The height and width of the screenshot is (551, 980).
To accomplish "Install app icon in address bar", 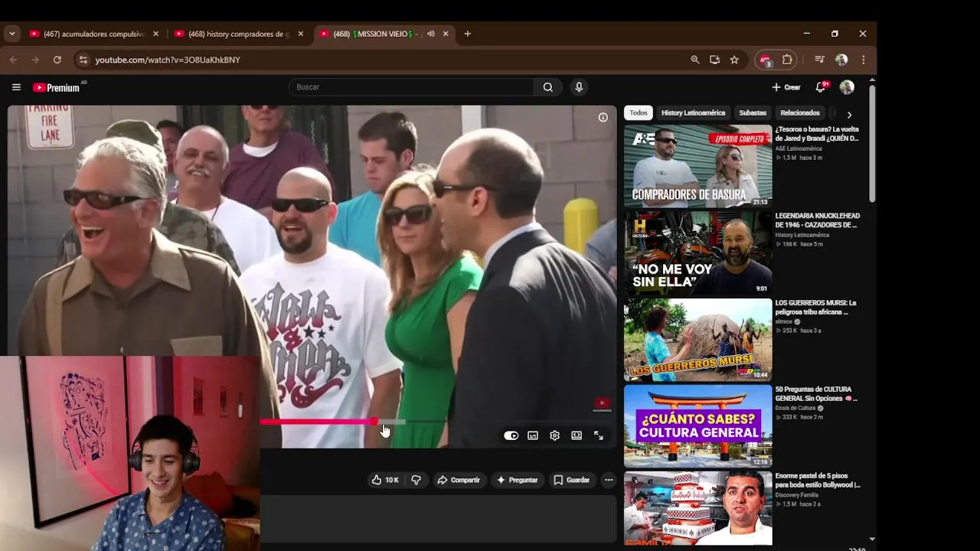I will coord(714,60).
